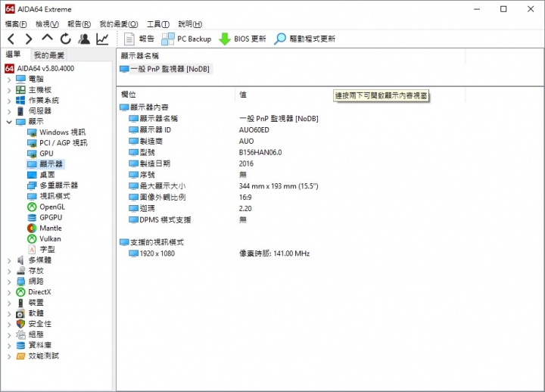545x392 pixels.
Task: Expand the 存放 tree node
Action: point(9,272)
